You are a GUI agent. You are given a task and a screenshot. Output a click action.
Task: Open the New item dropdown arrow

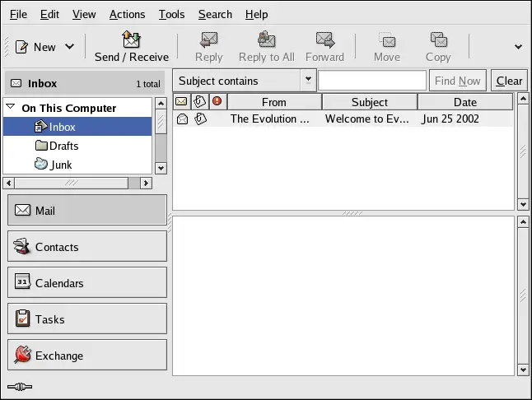69,47
